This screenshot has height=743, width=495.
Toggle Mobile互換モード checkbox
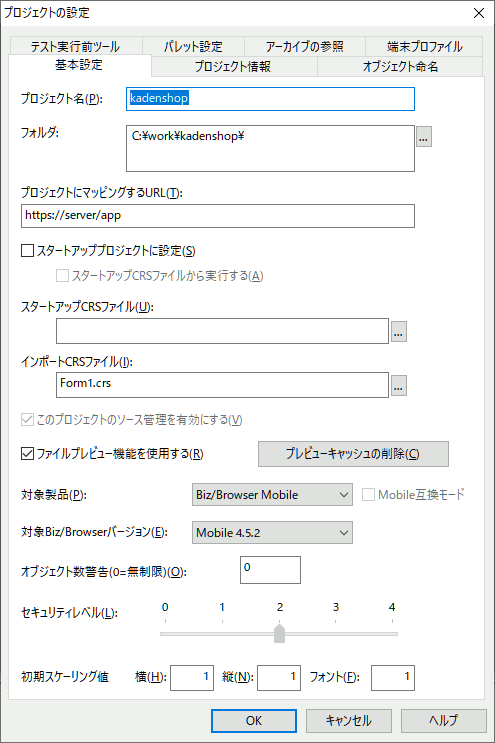pos(368,495)
